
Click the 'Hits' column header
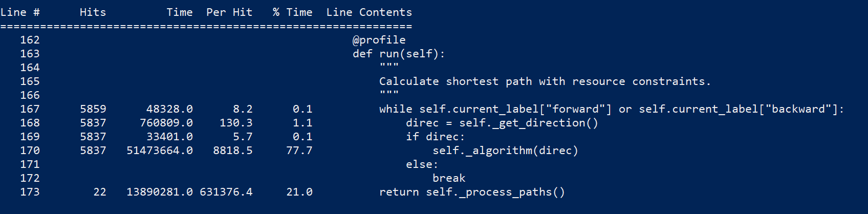point(93,12)
